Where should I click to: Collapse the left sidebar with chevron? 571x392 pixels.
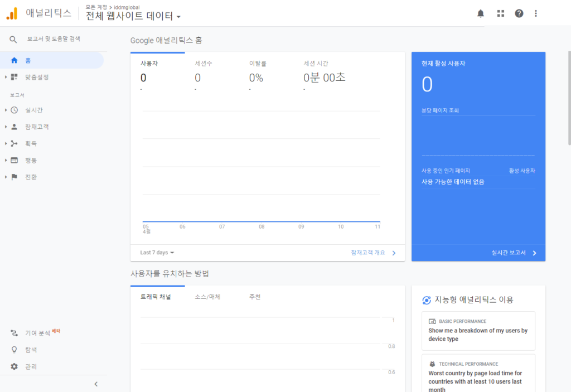[96, 384]
